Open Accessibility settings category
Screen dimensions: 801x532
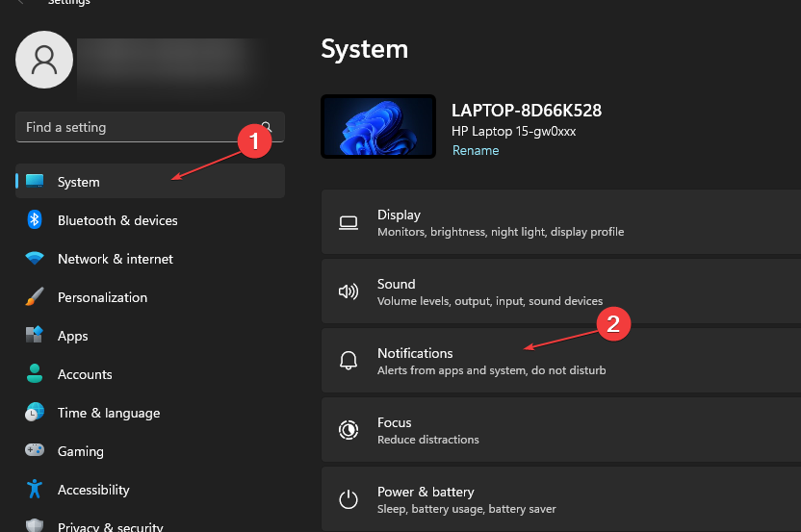pos(150,490)
